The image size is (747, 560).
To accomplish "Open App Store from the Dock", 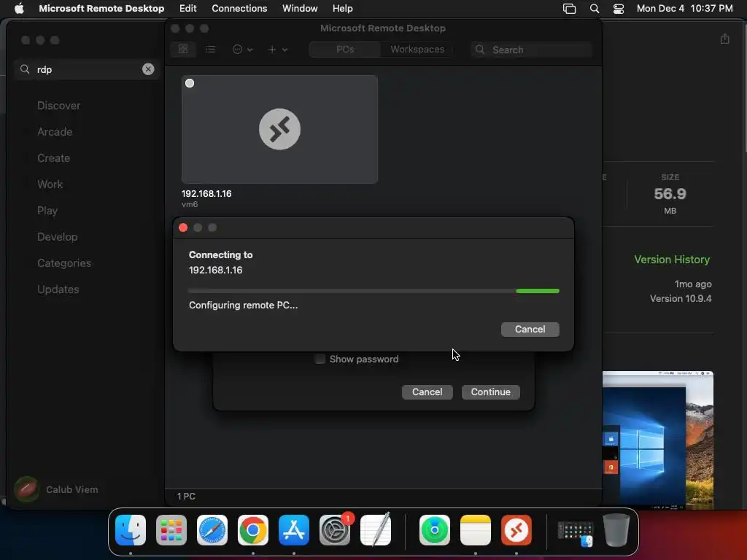I will click(294, 530).
